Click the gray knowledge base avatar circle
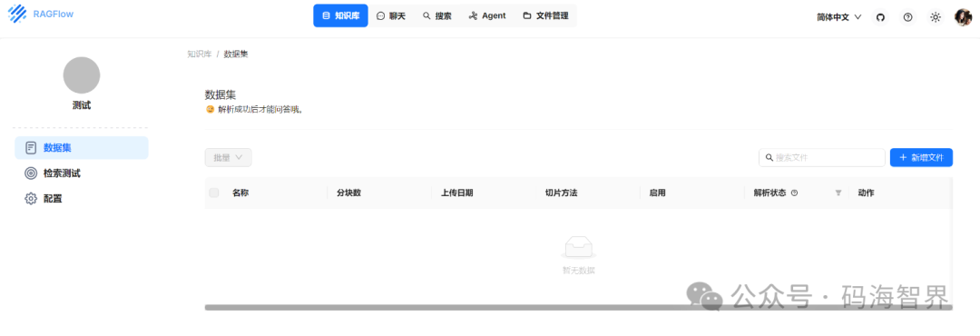Viewport: 980px width, 336px height. pos(82,75)
